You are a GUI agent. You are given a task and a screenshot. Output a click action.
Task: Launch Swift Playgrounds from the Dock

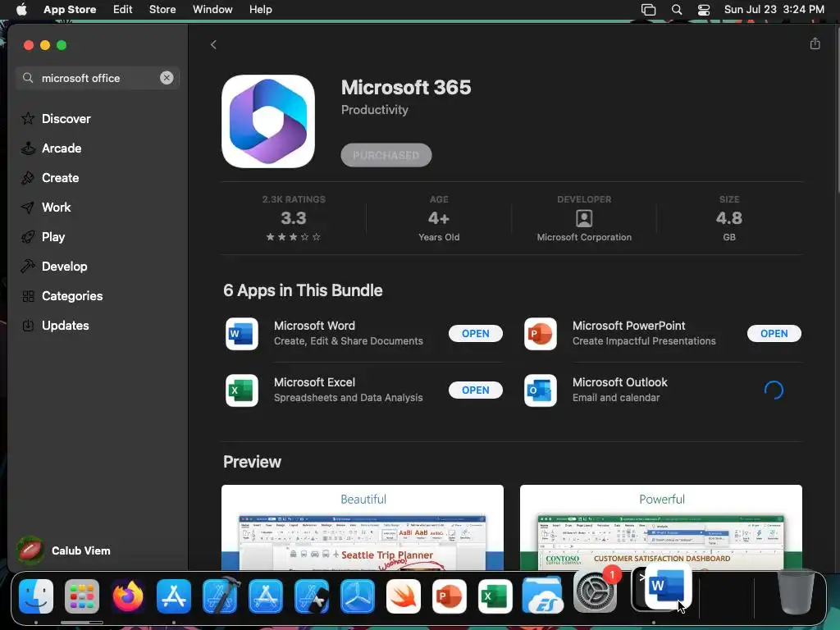(x=404, y=596)
